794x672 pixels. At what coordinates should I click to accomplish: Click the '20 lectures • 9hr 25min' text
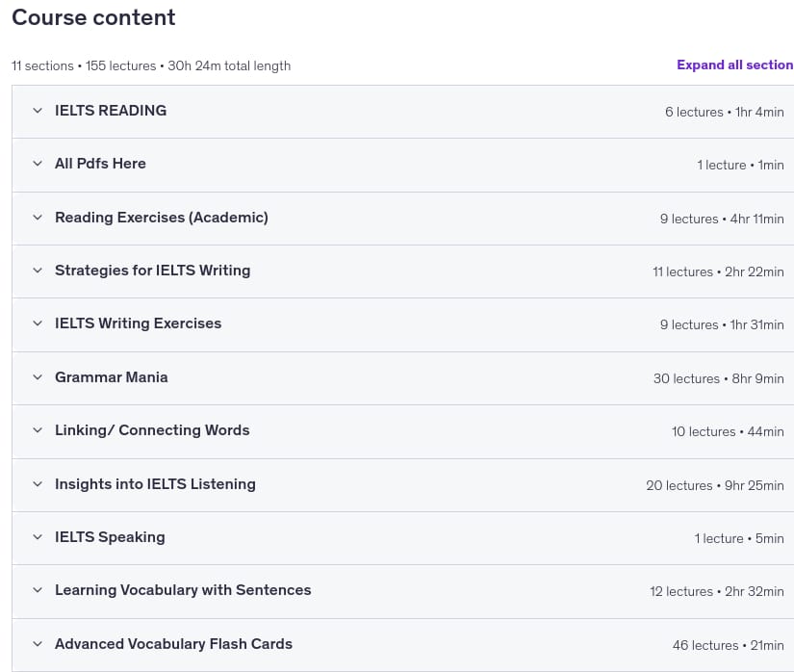715,485
